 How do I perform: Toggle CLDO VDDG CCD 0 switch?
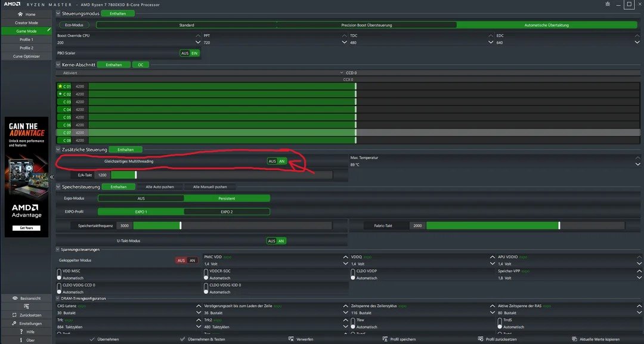[x=59, y=288]
